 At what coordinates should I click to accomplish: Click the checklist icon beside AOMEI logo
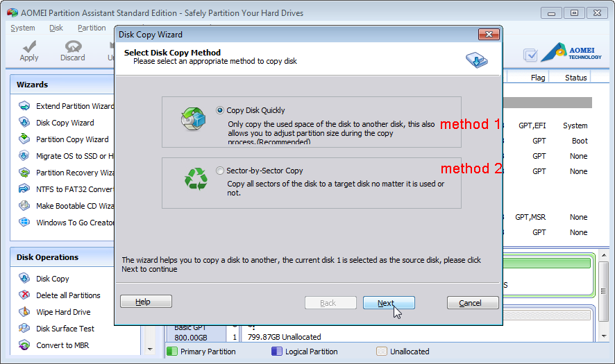tap(530, 55)
